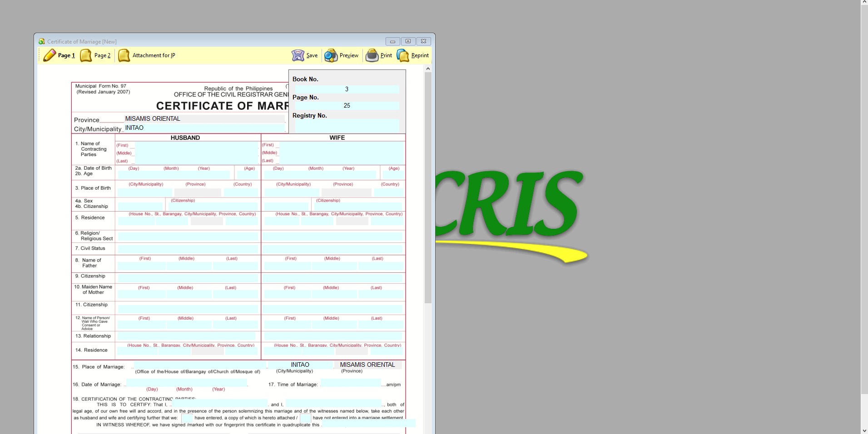Click the main window scrollbar's up arrow
Image resolution: width=868 pixels, height=434 pixels.
point(864,3)
